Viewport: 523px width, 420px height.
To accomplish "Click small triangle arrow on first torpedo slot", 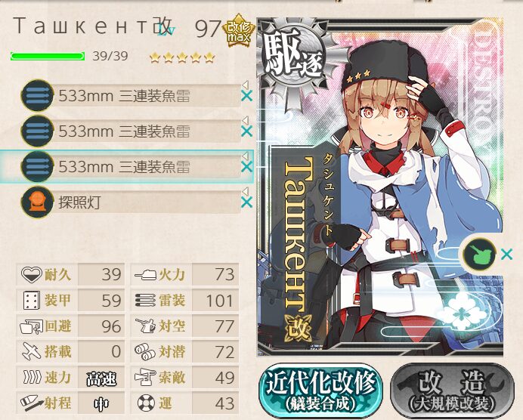I will tap(246, 84).
